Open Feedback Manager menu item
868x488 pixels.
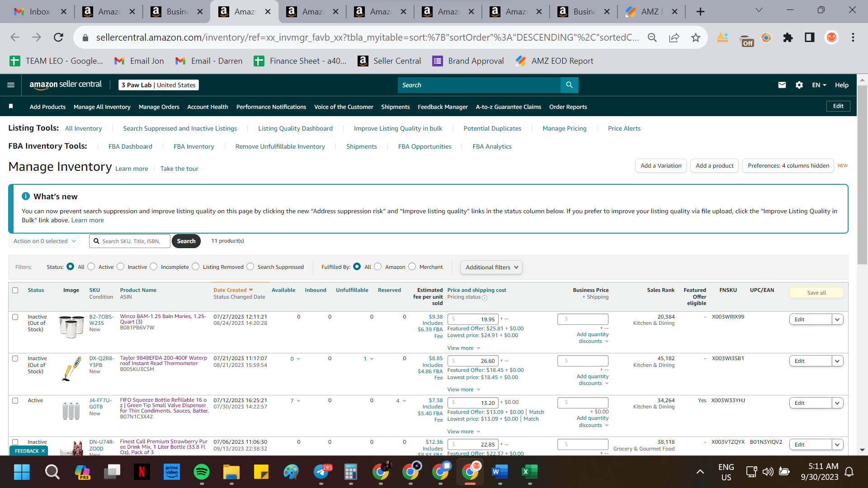click(x=443, y=107)
